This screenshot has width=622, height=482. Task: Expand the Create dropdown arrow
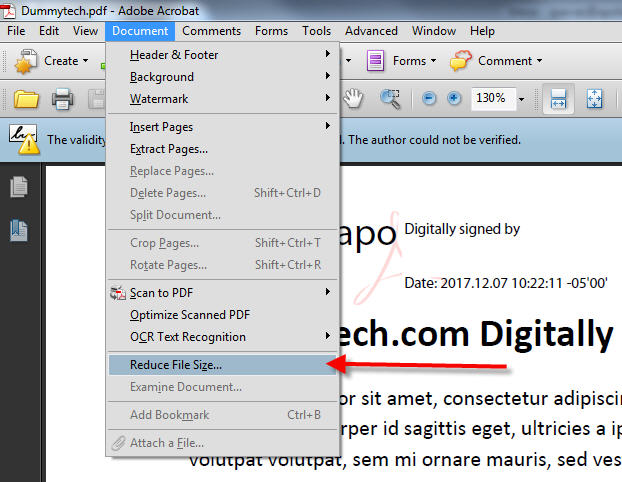pos(86,61)
